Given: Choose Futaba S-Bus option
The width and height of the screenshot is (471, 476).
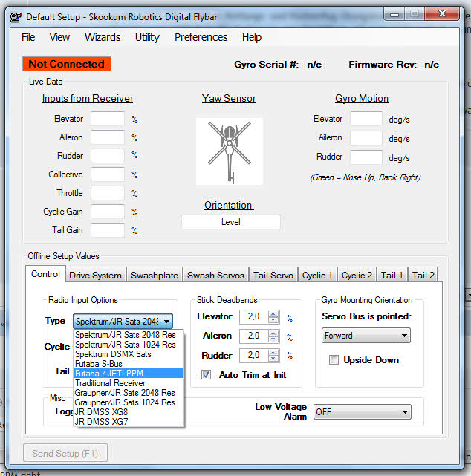Looking at the screenshot, I should coord(129,364).
